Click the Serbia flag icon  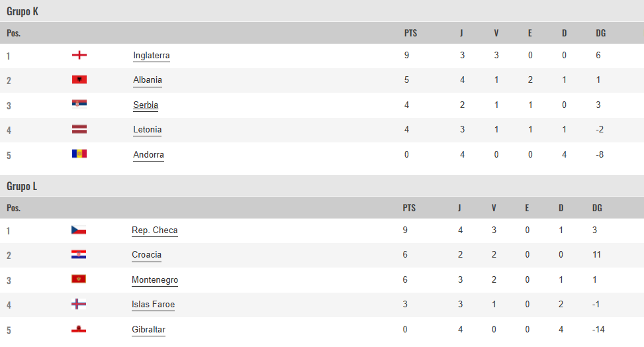[79, 104]
